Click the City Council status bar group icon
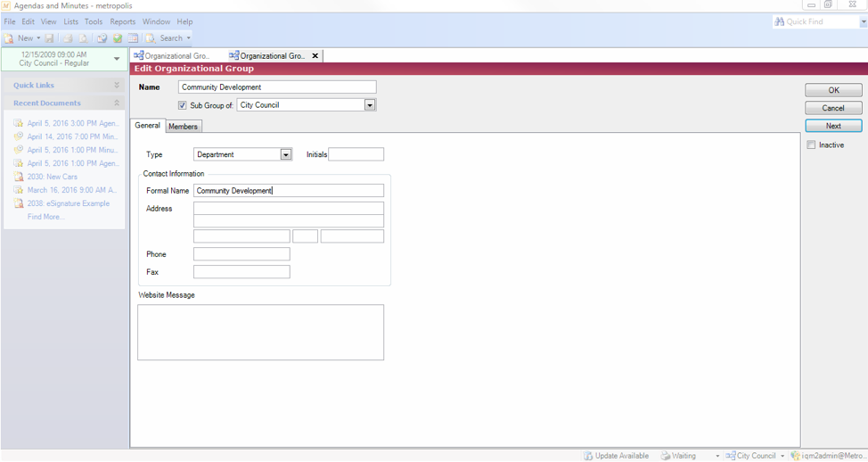 coord(731,456)
